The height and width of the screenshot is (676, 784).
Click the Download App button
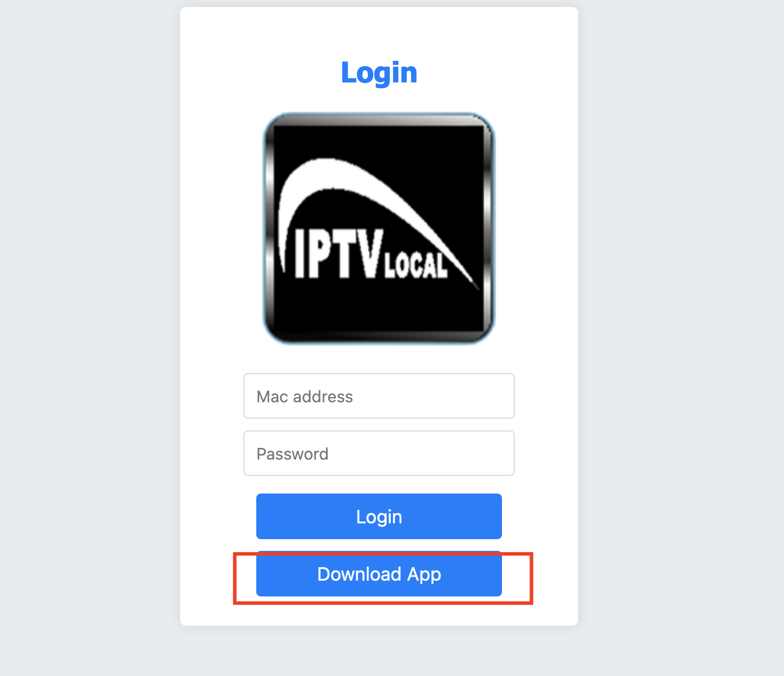[x=379, y=574]
